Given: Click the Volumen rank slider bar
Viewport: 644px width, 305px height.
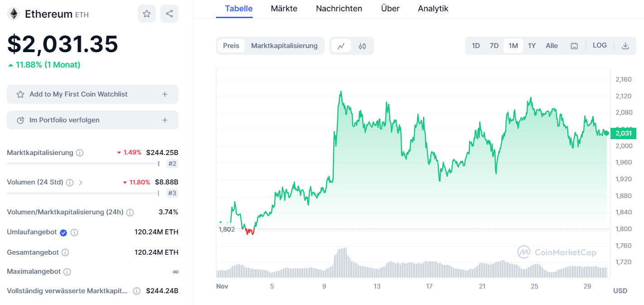Looking at the screenshot, I should click(x=83, y=194).
